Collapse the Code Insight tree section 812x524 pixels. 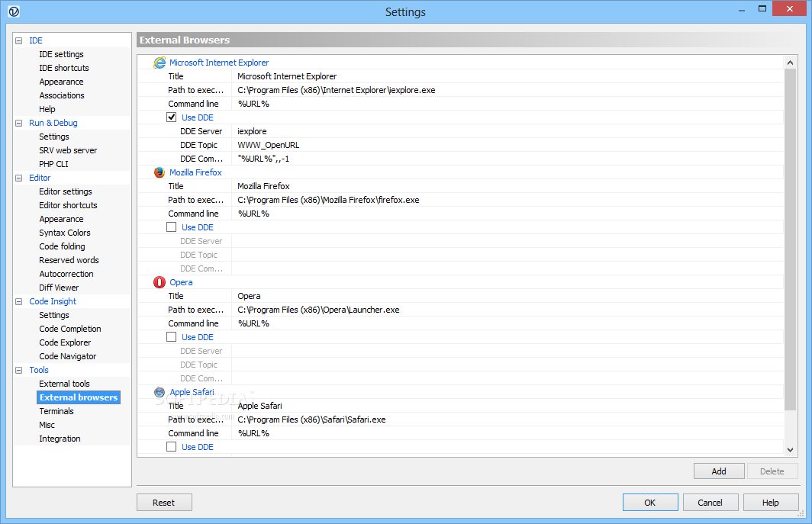pos(19,301)
